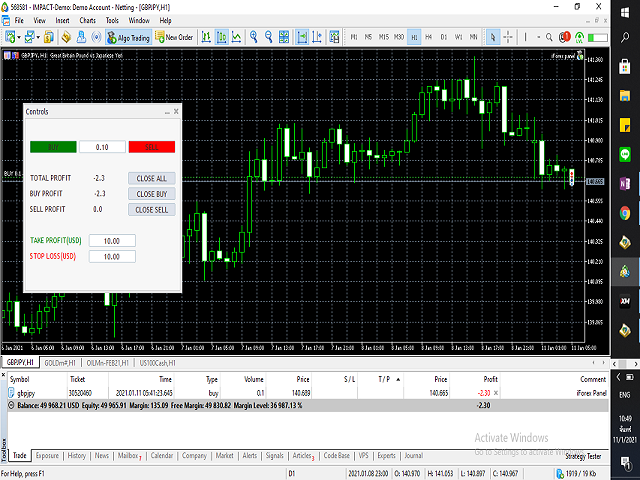Screen dimensions: 640x480
Task: Open Chrome from the Windows taskbar
Action: (x=624, y=213)
